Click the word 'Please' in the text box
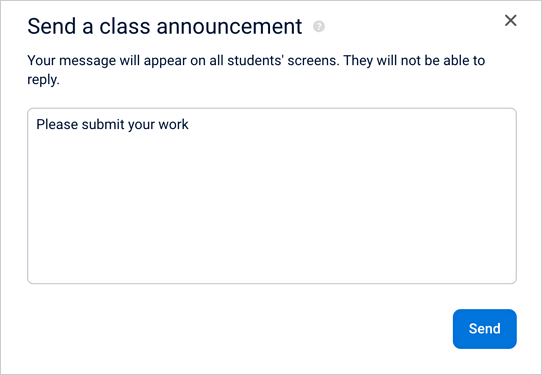Viewport: 542px width, 375px height. pos(57,124)
